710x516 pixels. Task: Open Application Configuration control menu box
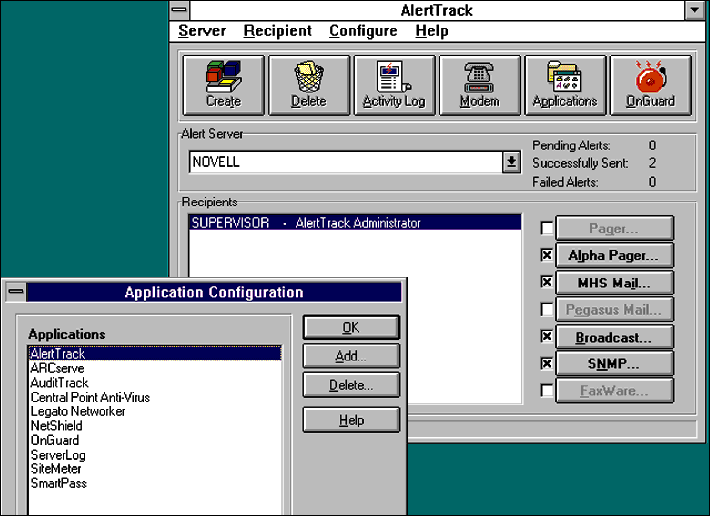pos(16,292)
